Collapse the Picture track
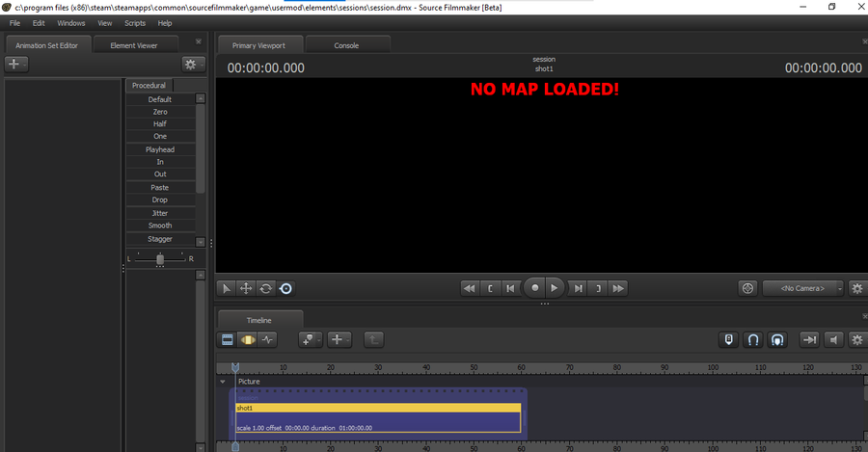Image resolution: width=868 pixels, height=452 pixels. 223,382
